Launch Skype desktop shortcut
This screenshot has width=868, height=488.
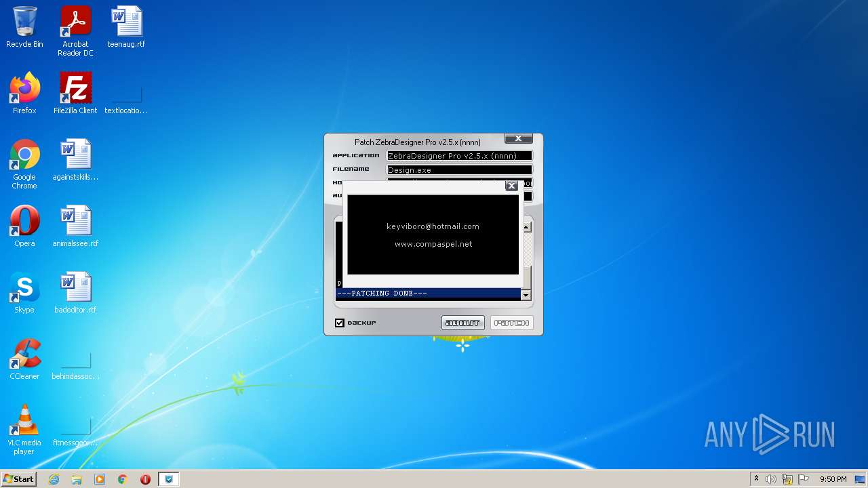coord(24,293)
